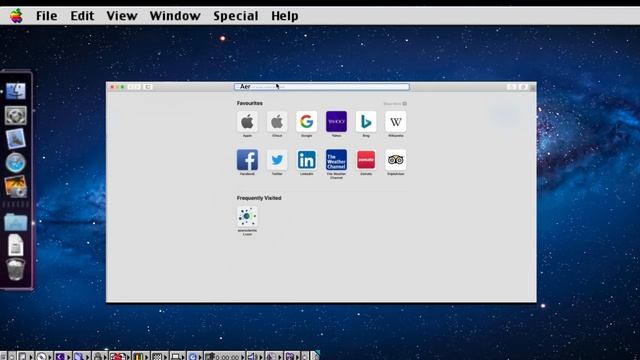This screenshot has width=640, height=360.
Task: Open the Yahoo favourite tile
Action: 336,122
